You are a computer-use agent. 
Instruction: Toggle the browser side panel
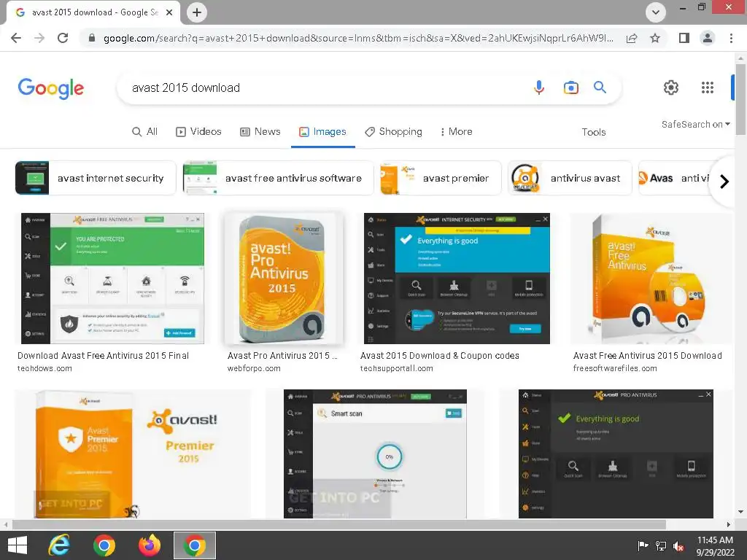coord(684,38)
